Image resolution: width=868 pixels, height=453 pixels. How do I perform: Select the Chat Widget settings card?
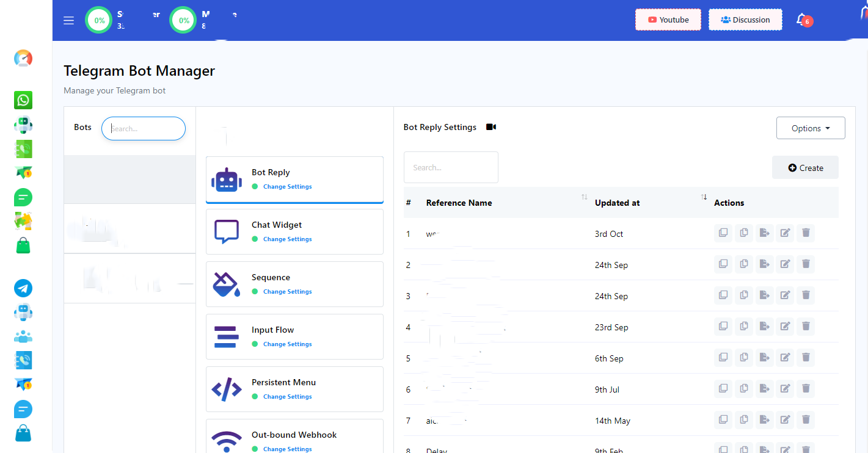coord(294,231)
